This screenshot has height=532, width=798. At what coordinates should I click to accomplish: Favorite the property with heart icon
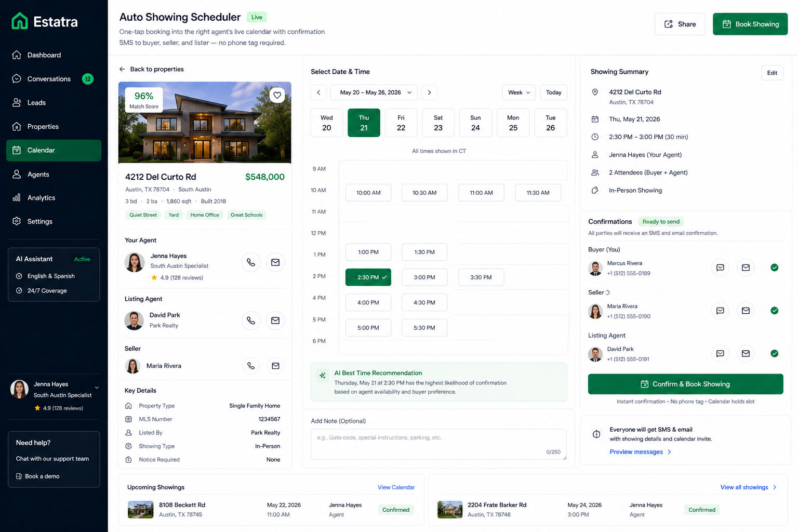pyautogui.click(x=277, y=95)
